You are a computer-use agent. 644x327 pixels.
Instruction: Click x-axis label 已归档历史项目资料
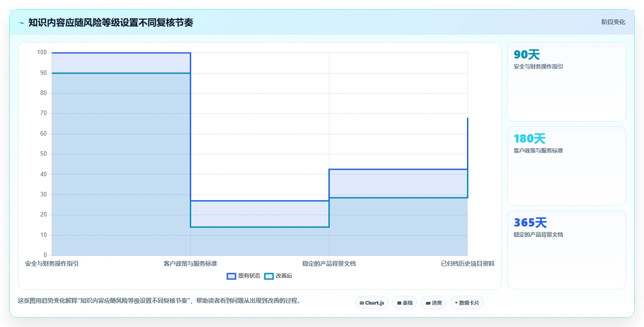[467, 264]
